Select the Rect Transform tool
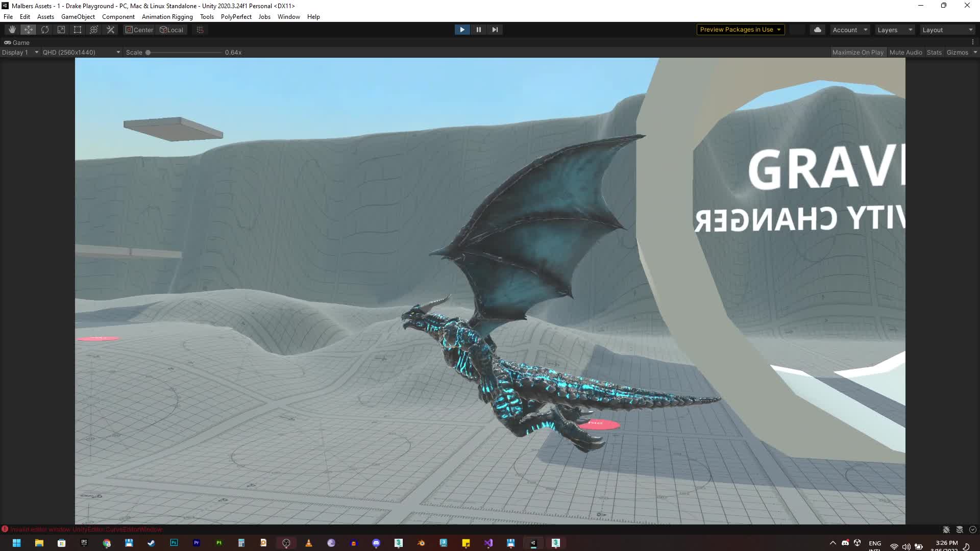Viewport: 980px width, 551px height. 78,30
